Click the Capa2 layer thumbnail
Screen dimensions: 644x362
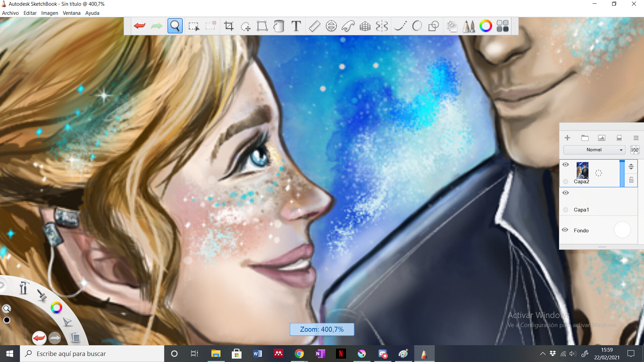tap(583, 170)
